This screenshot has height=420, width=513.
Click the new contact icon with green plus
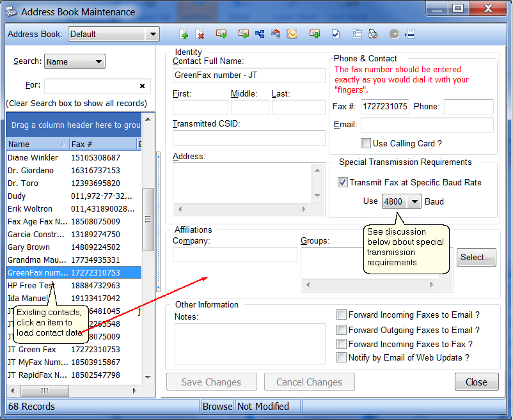point(184,35)
